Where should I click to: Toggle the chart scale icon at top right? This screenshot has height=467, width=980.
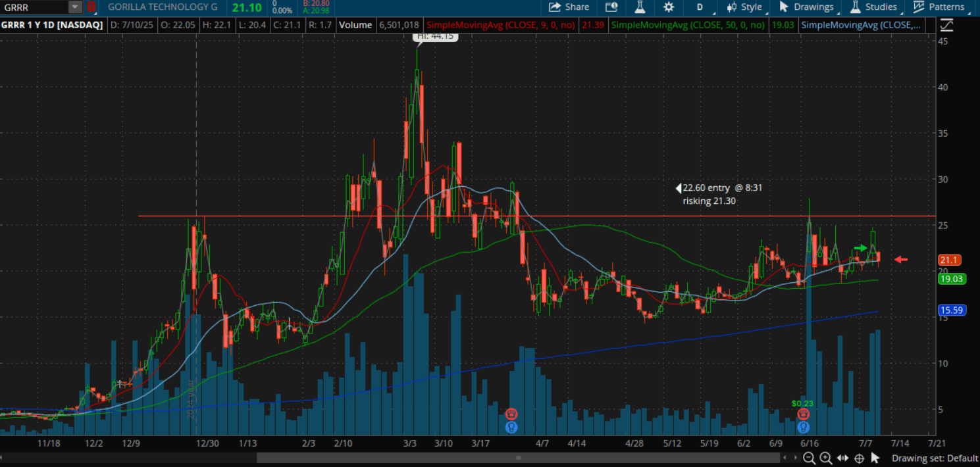946,26
